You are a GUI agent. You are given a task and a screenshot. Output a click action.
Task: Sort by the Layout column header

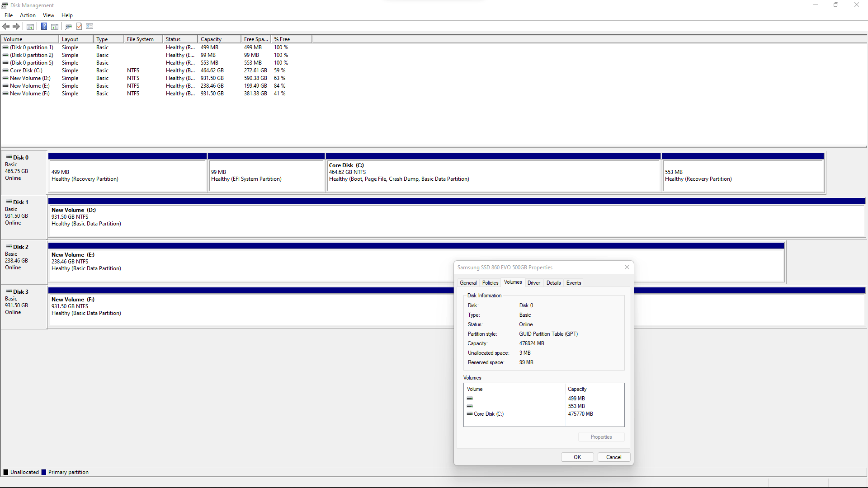[76, 39]
